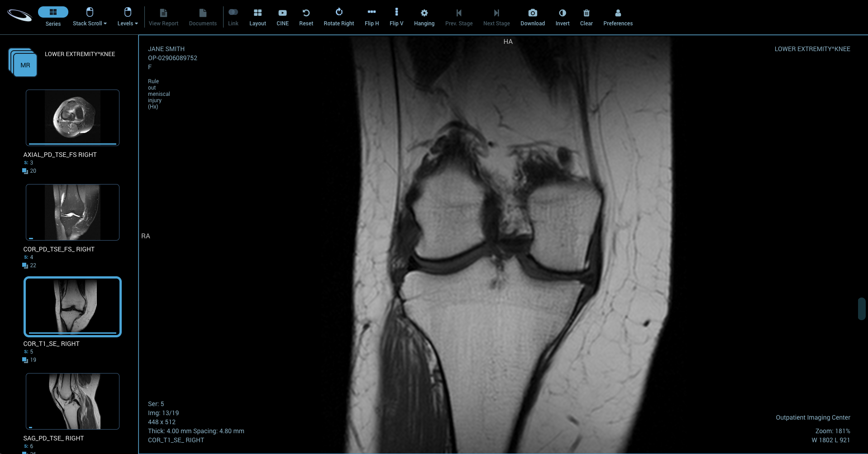Open the Hanging protocol settings
Screen dimensions: 868x454
pyautogui.click(x=424, y=13)
